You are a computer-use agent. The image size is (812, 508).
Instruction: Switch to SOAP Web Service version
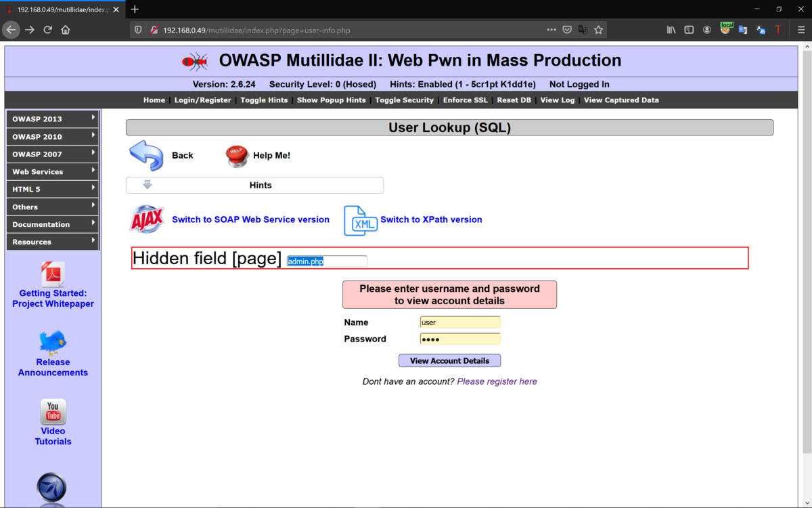tap(250, 219)
